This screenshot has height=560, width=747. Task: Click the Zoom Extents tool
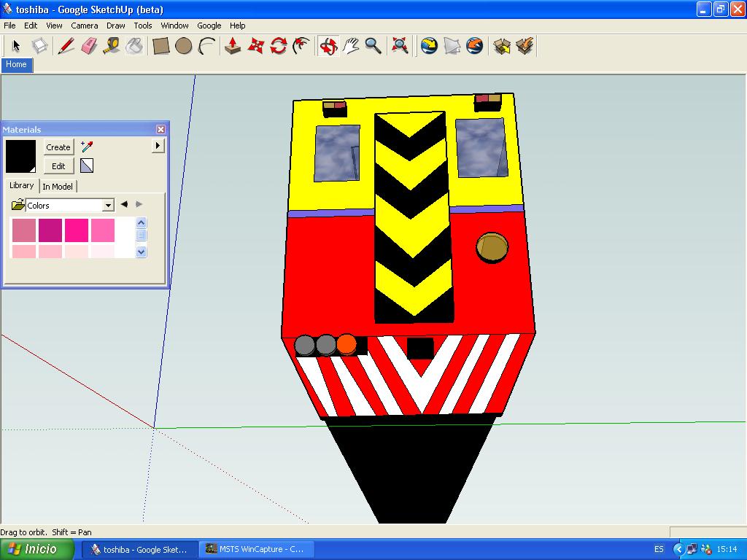pyautogui.click(x=399, y=47)
